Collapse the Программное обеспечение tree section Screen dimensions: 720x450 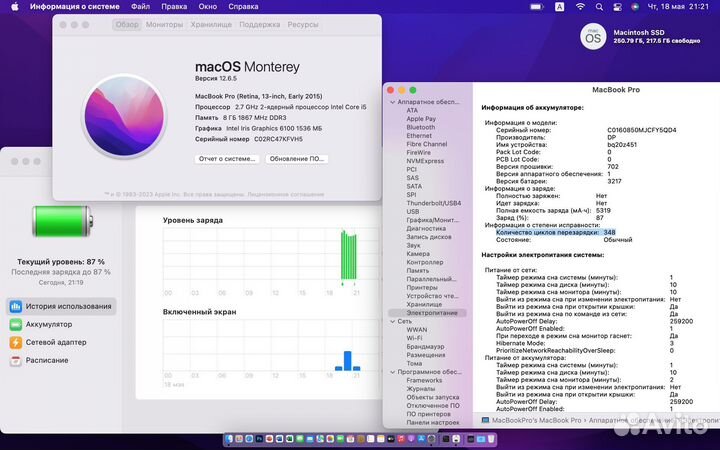(393, 372)
